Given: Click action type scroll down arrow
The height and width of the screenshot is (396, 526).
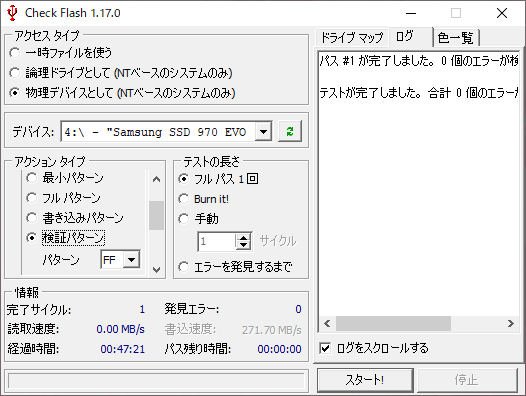Looking at the screenshot, I should 156,269.
